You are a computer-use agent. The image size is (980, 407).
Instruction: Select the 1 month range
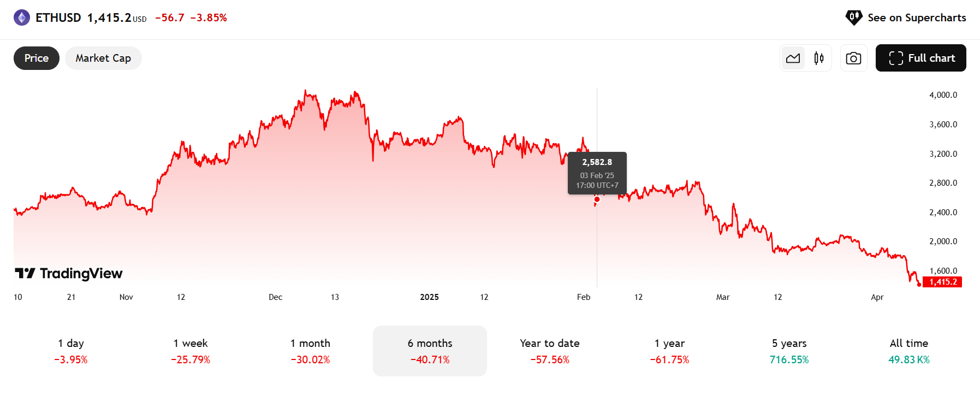coord(310,351)
